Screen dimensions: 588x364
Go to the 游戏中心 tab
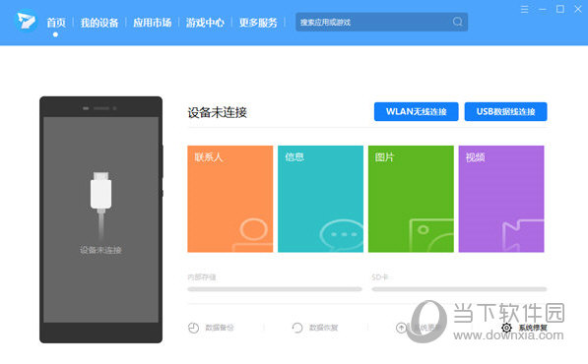(205, 23)
